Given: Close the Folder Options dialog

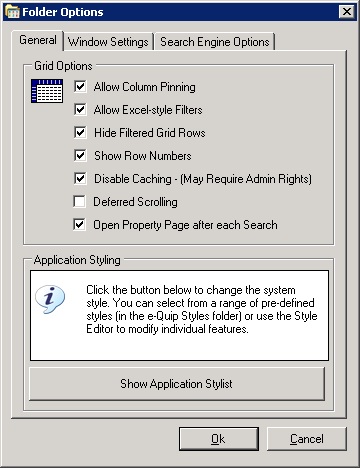Looking at the screenshot, I should [347, 12].
